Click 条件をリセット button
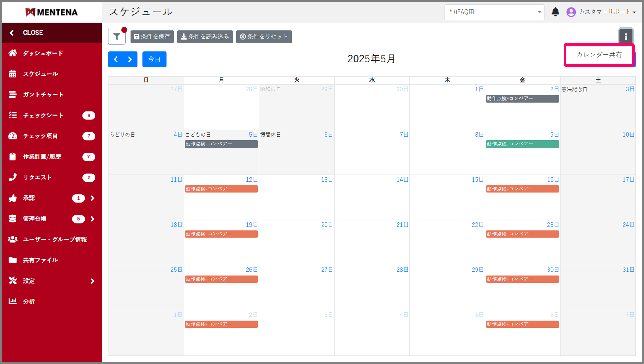This screenshot has height=364, width=644. point(264,37)
